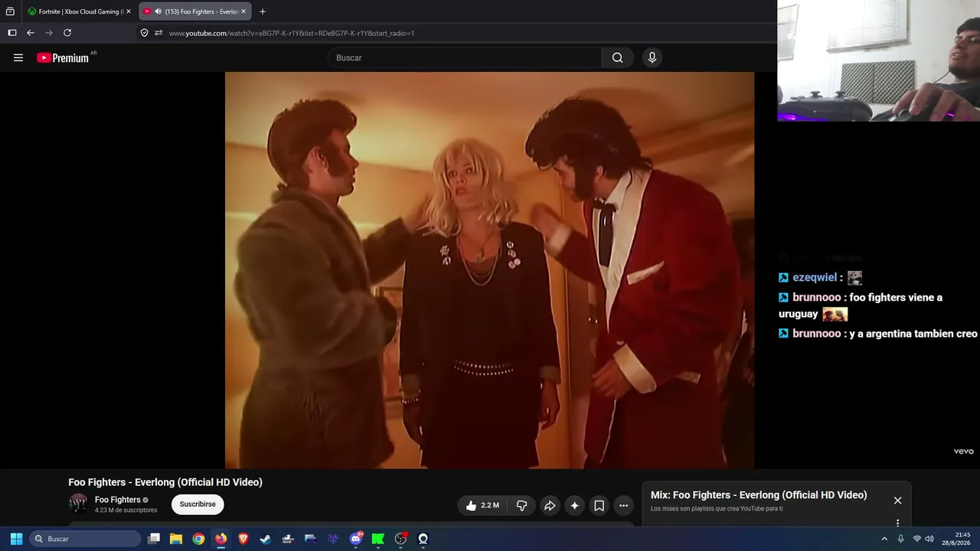Close the Foo Fighters Everlong tab

(x=243, y=11)
